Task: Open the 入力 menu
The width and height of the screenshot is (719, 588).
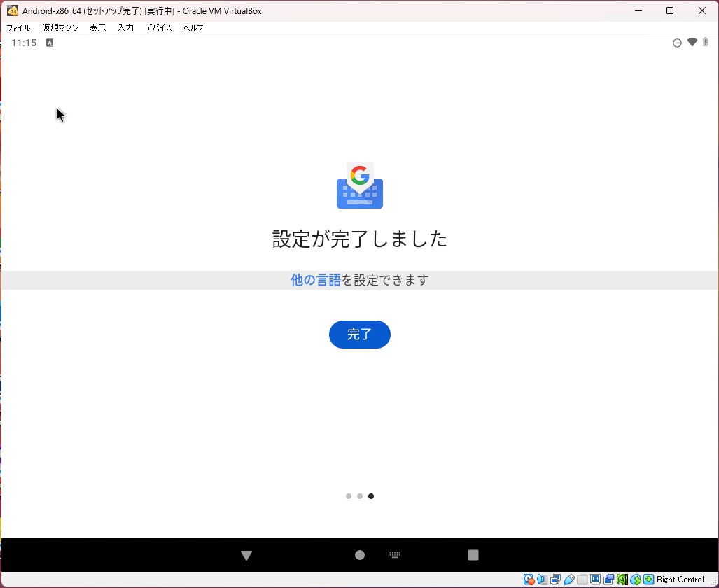Action: (125, 28)
